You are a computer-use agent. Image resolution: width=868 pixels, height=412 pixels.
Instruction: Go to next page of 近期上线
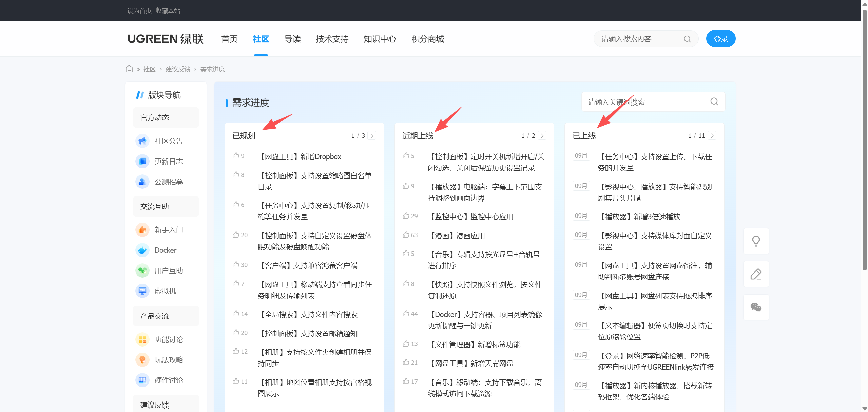pyautogui.click(x=542, y=136)
